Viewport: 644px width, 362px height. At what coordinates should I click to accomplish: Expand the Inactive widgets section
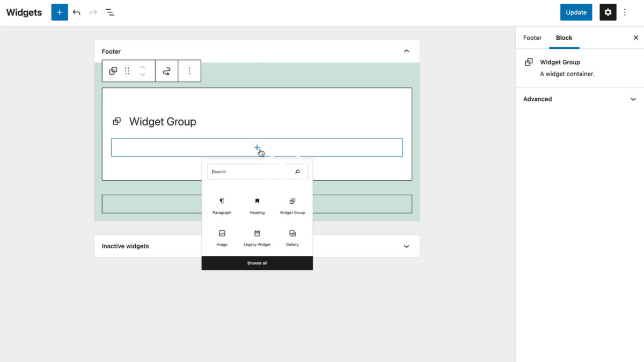tap(406, 246)
